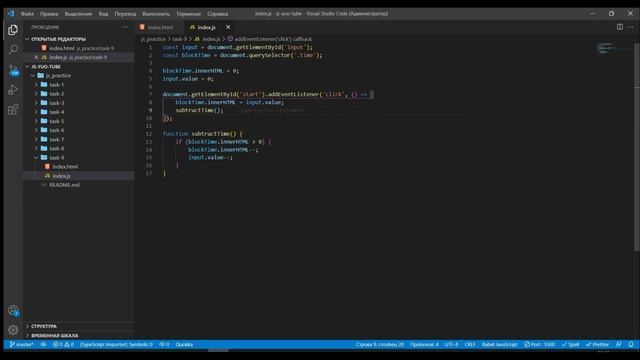Select index.js in task-9 folder
The height and width of the screenshot is (360, 640).
click(x=78, y=176)
